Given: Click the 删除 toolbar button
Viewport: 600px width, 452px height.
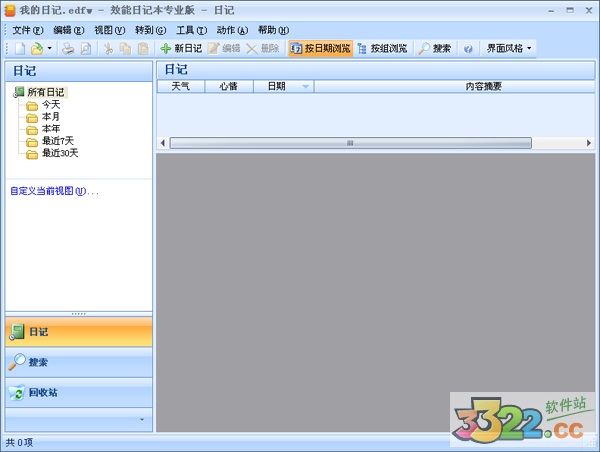Looking at the screenshot, I should (262, 49).
